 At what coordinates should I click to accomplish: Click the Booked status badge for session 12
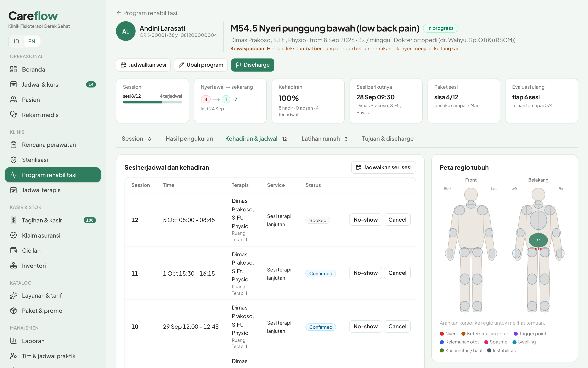pos(318,220)
